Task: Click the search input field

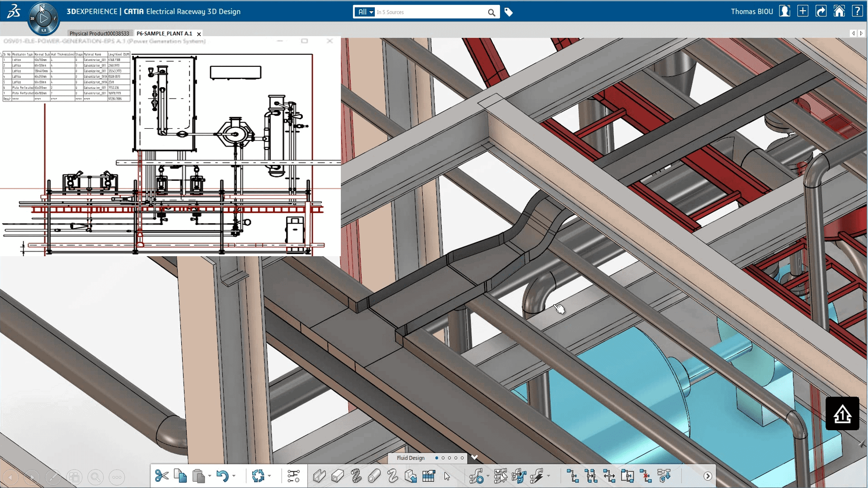Action: tap(429, 12)
